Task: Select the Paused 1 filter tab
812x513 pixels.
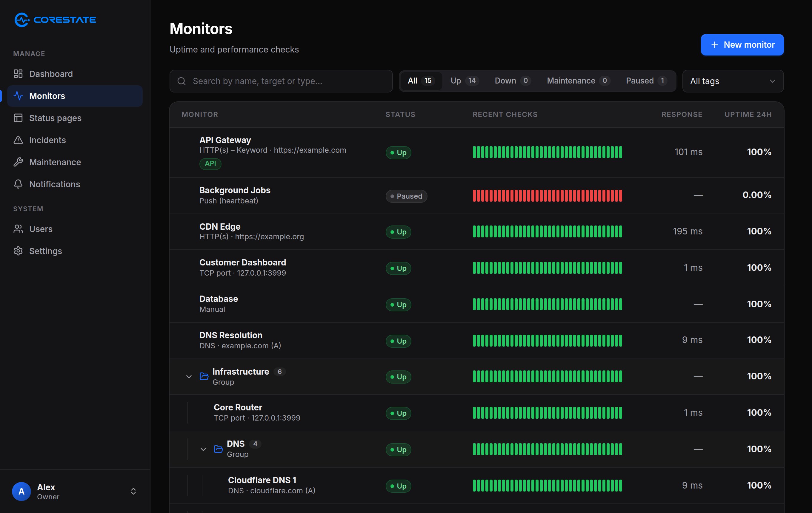Action: [x=646, y=81]
